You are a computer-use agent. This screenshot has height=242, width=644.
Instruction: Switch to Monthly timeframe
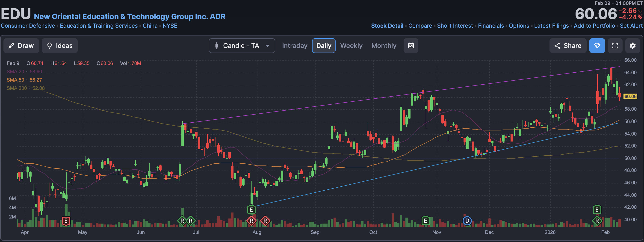384,45
